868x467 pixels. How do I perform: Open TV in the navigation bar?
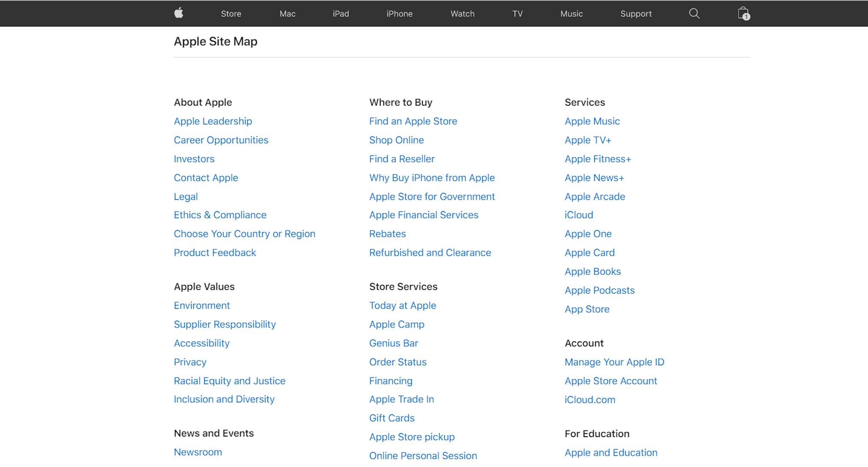point(517,13)
